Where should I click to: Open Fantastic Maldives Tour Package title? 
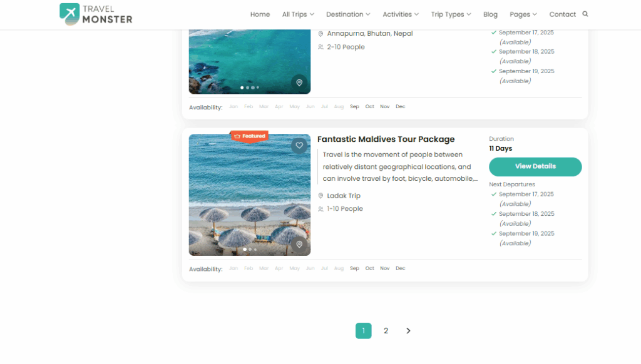[386, 139]
